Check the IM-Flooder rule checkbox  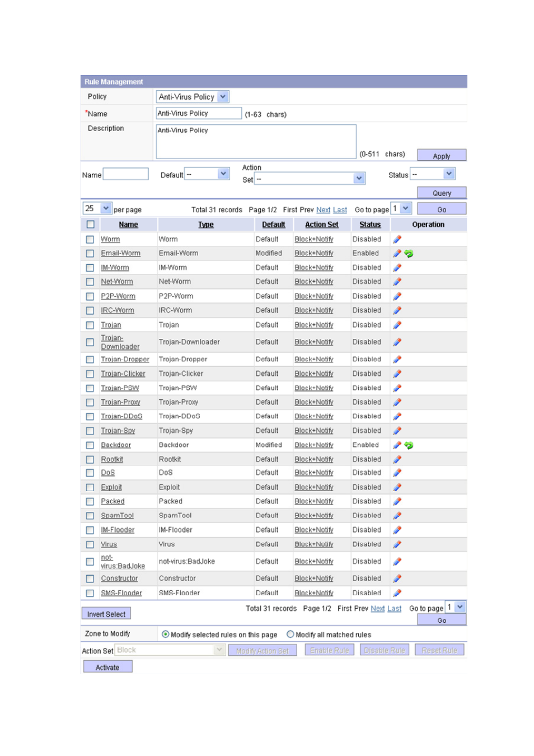[x=90, y=530]
